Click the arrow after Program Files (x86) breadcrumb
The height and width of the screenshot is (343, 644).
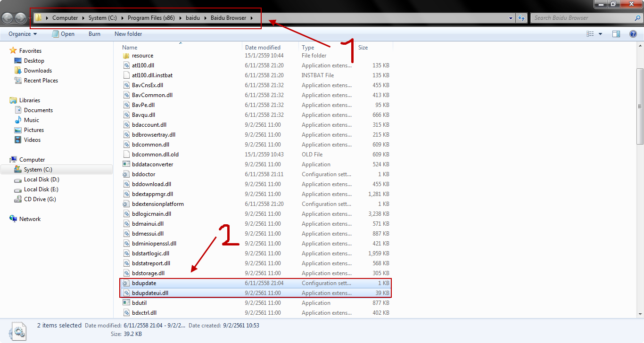click(x=181, y=18)
